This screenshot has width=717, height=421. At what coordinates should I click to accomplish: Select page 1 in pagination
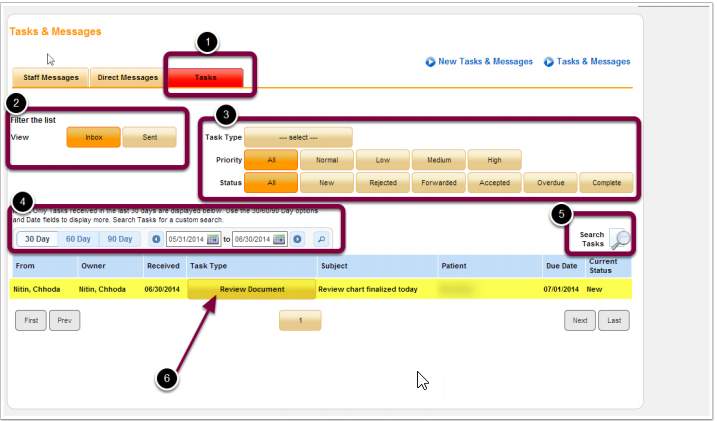(300, 321)
